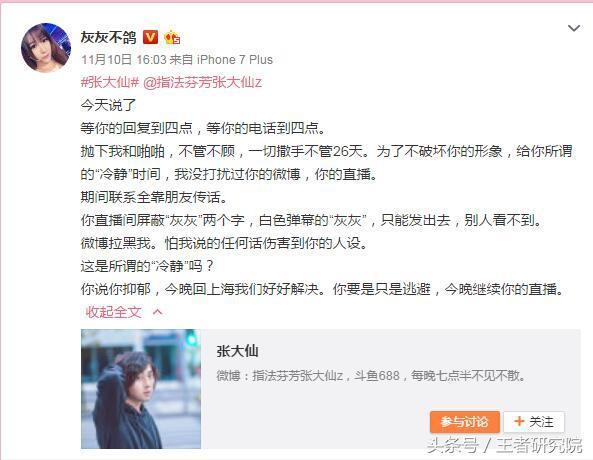
Task: Open the @指法芬芳张大仙z mention
Action: point(202,82)
